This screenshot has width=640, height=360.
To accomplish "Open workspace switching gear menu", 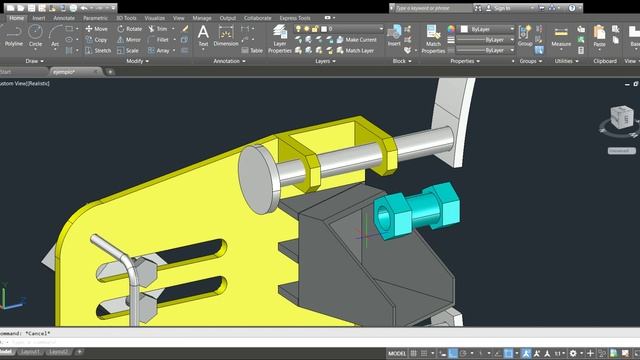I will point(573,353).
